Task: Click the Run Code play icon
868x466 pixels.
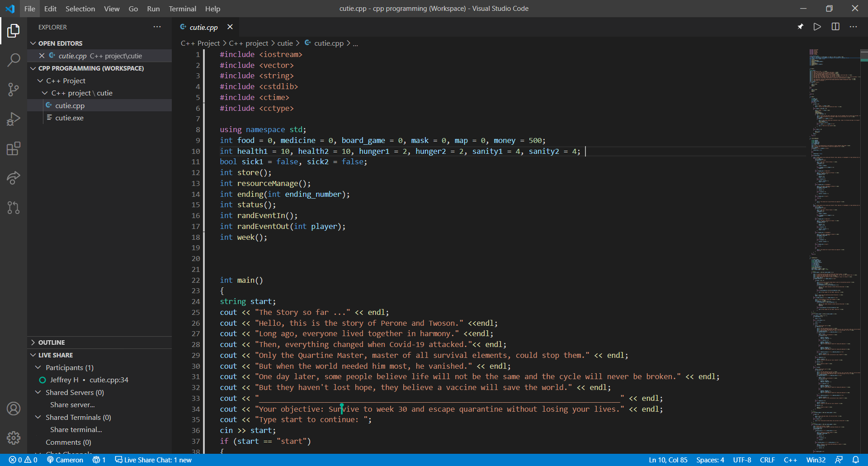Action: pos(817,27)
